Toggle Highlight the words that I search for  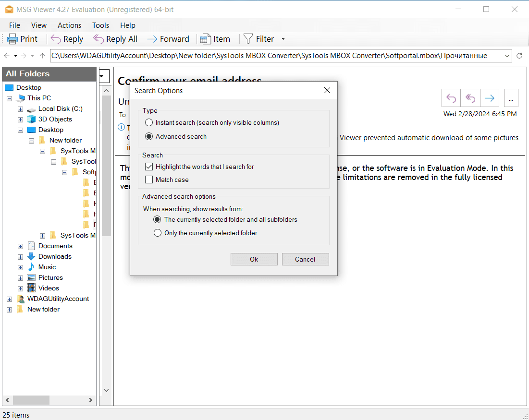point(149,167)
